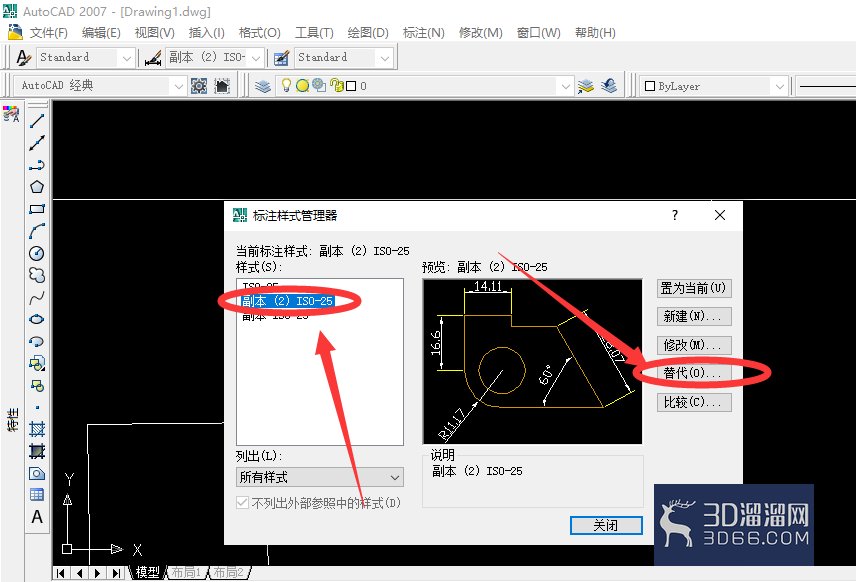This screenshot has width=856, height=582.
Task: Open 插入(I) menu
Action: [x=206, y=33]
